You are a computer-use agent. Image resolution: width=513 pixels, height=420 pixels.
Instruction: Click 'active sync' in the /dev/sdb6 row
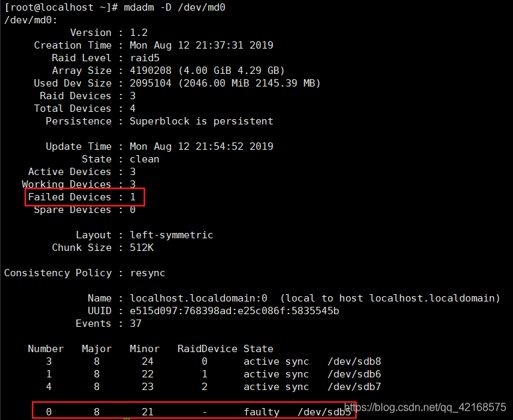[276, 374]
